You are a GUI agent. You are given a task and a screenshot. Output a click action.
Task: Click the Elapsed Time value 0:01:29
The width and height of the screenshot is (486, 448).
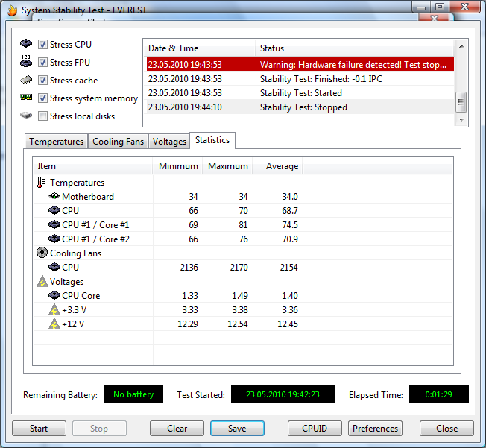pyautogui.click(x=438, y=394)
